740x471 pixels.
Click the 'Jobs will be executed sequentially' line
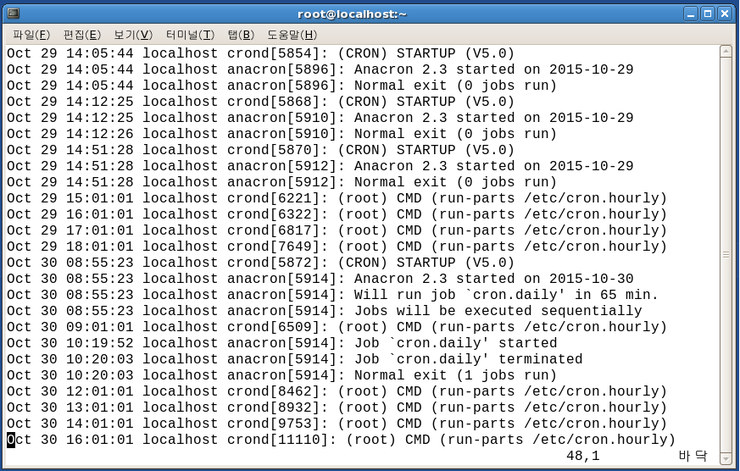(324, 311)
